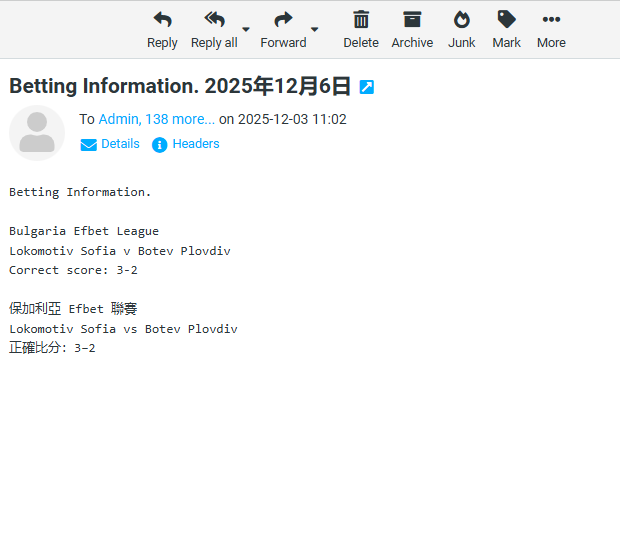The image size is (620, 553).
Task: Click the Reply arrow icon
Action: coord(162,20)
